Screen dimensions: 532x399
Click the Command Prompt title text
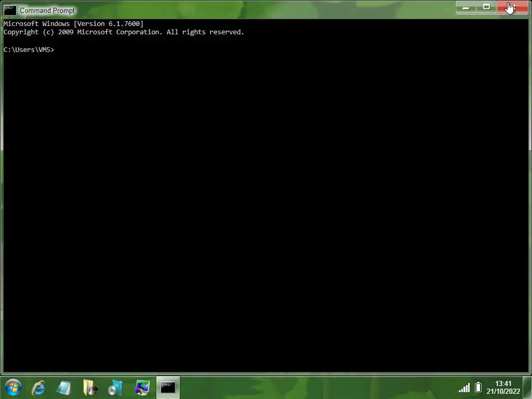click(x=47, y=10)
